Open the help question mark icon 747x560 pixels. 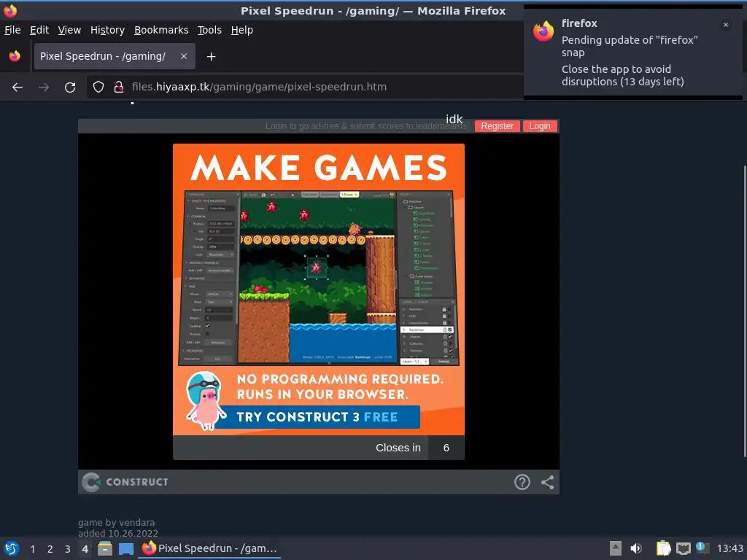click(x=522, y=482)
